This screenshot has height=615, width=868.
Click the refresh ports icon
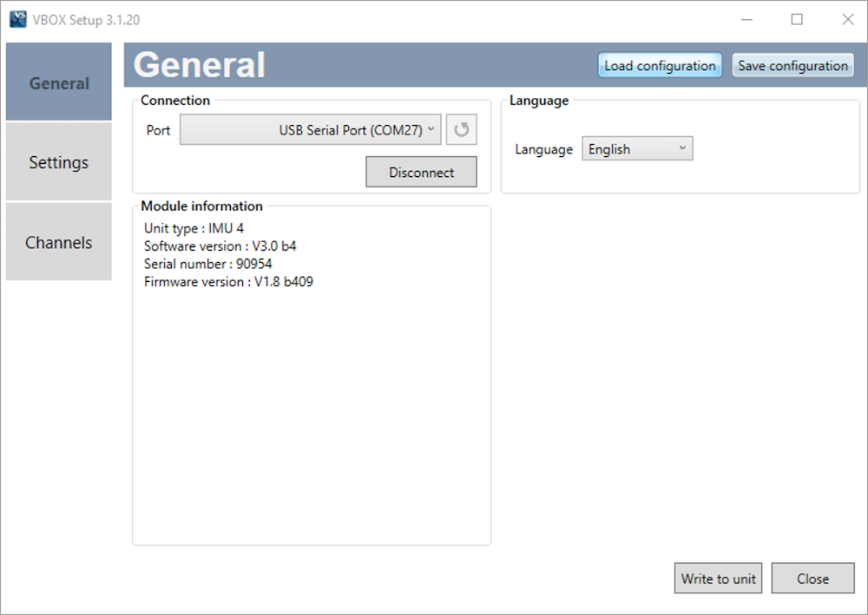(x=461, y=129)
